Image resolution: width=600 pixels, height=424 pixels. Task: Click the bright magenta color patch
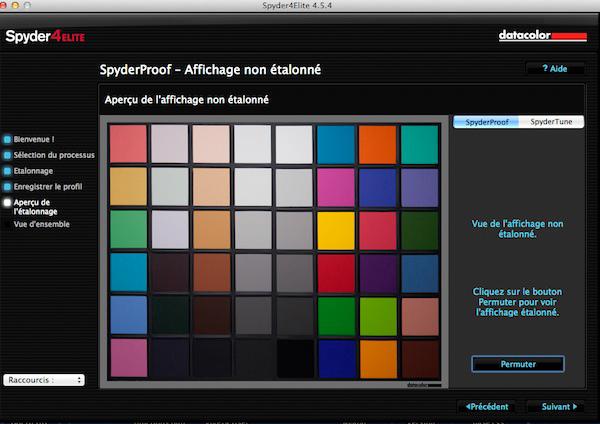point(335,187)
